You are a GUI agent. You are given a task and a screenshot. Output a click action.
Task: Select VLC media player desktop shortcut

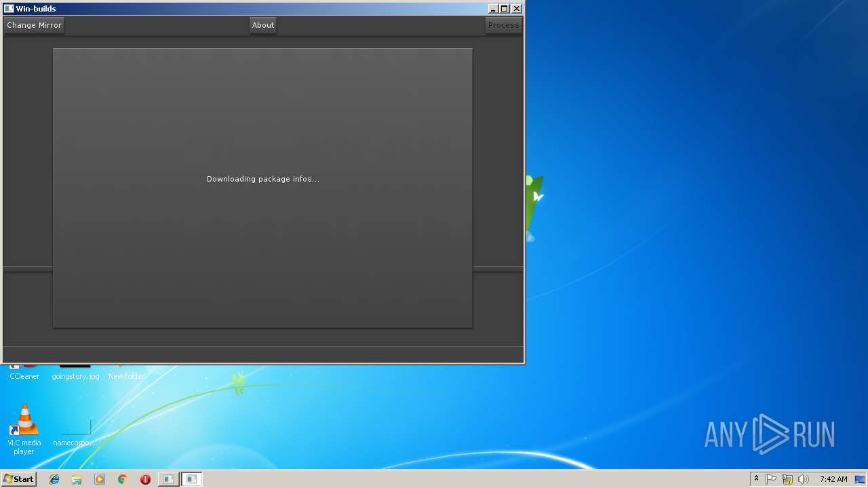[24, 430]
